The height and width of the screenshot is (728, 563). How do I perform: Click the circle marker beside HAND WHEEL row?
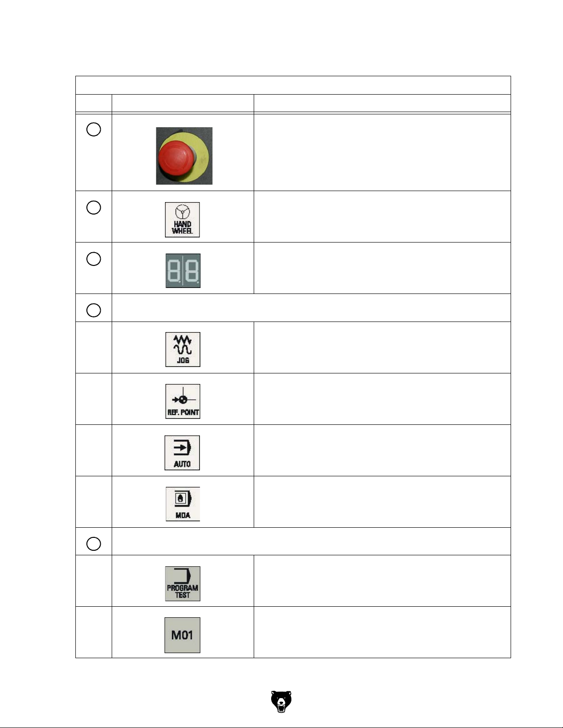(94, 207)
